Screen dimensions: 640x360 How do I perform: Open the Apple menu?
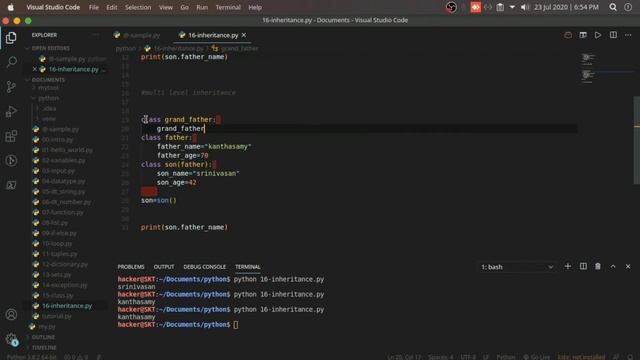[x=11, y=7]
